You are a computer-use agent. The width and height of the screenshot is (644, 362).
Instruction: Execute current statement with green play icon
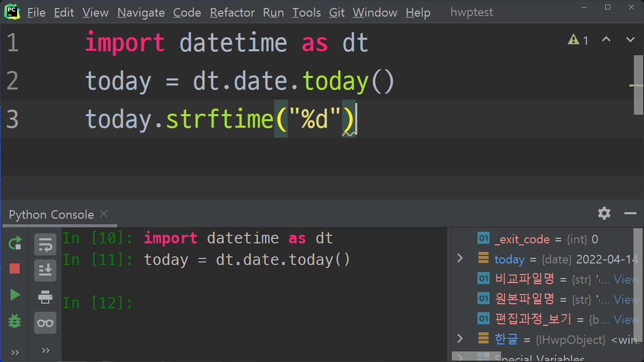point(15,295)
